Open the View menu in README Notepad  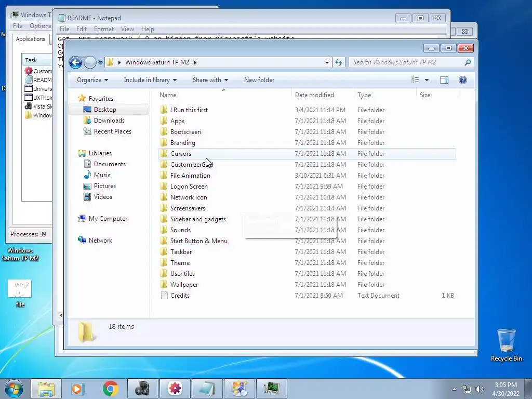pyautogui.click(x=127, y=29)
